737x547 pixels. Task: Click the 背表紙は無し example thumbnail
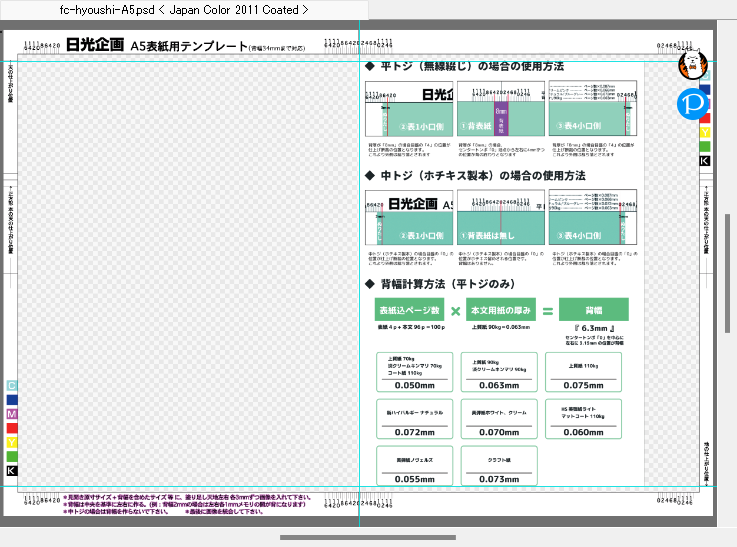[x=501, y=217]
